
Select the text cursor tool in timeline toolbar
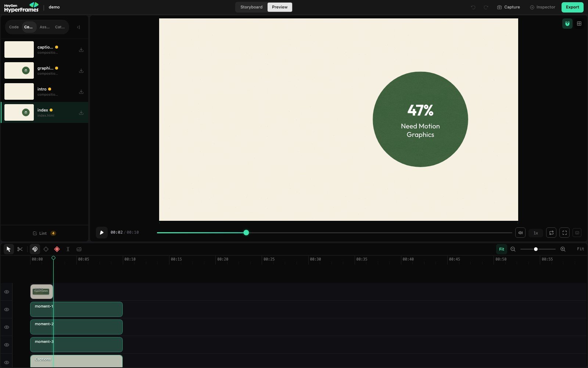[x=68, y=249]
